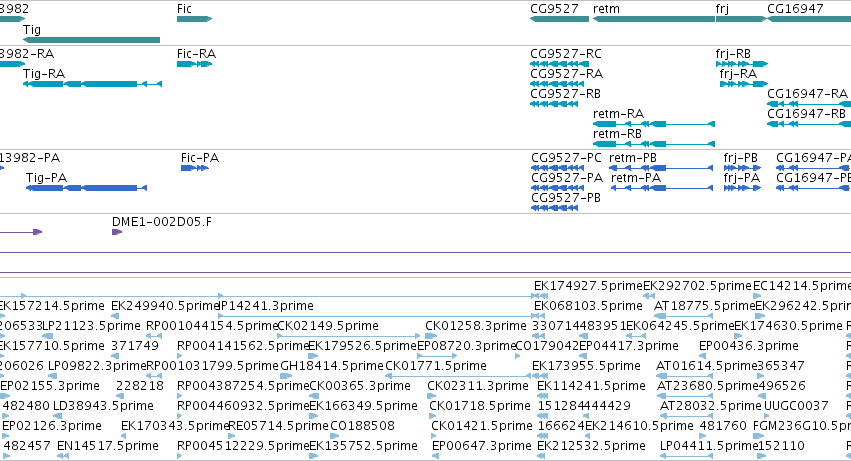Image resolution: width=851 pixels, height=461 pixels.
Task: Click EST EK292702.5prime
Action: [x=697, y=286]
